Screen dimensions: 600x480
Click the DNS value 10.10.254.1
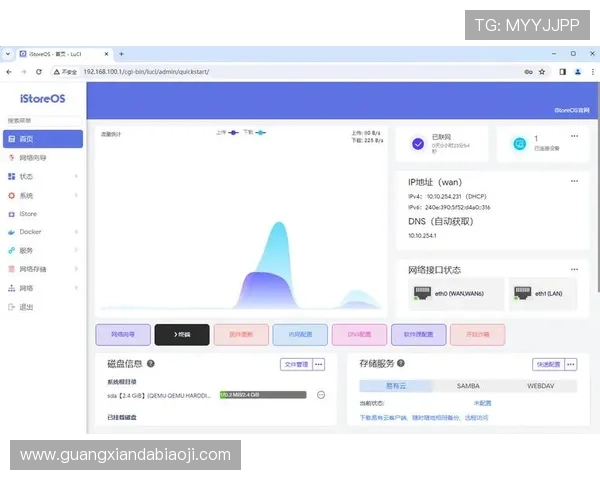tap(422, 235)
